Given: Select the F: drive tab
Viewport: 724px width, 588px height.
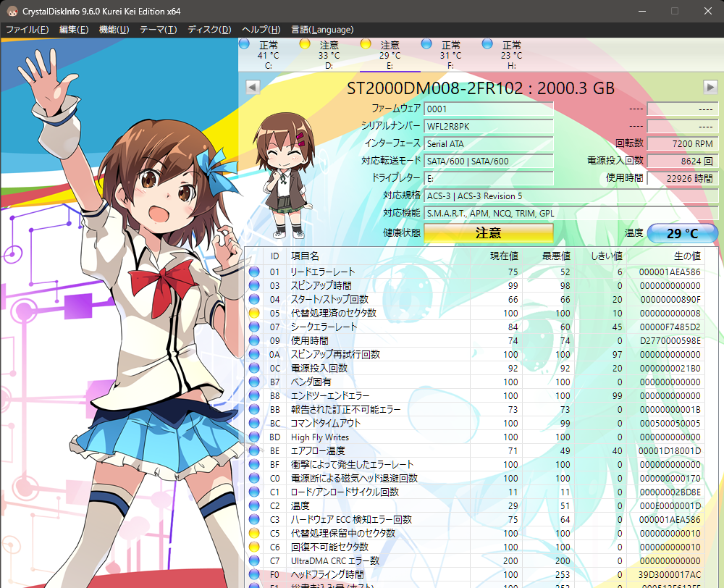Looking at the screenshot, I should 450,54.
